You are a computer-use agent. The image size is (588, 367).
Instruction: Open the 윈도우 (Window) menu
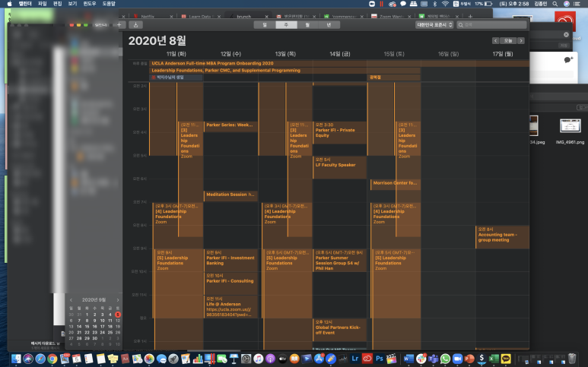[x=89, y=4]
